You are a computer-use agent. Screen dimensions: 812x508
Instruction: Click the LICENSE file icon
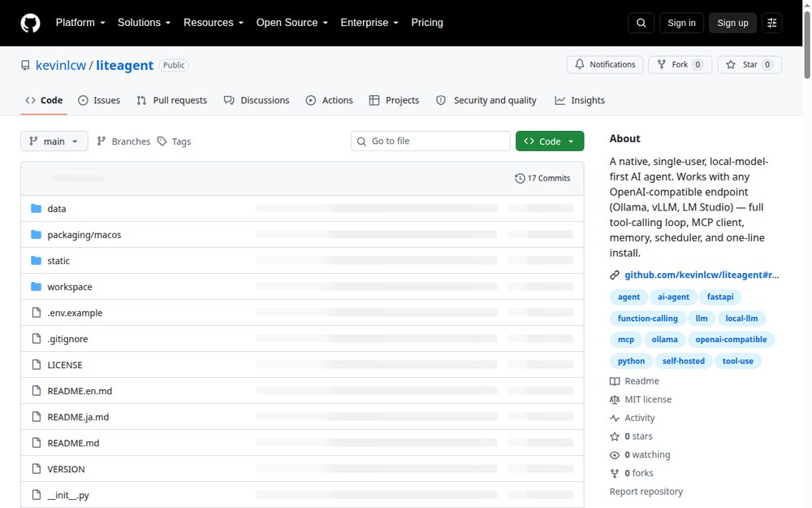pyautogui.click(x=37, y=364)
